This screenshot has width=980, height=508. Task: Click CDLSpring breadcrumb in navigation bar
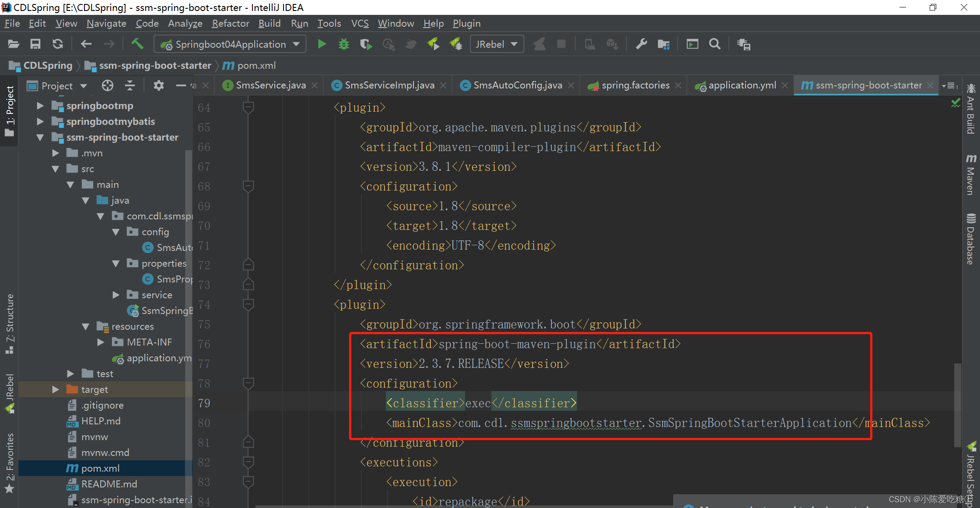point(47,66)
